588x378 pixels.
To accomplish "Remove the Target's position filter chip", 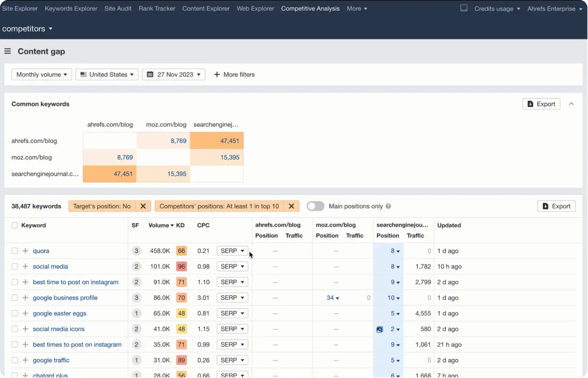I will (143, 206).
